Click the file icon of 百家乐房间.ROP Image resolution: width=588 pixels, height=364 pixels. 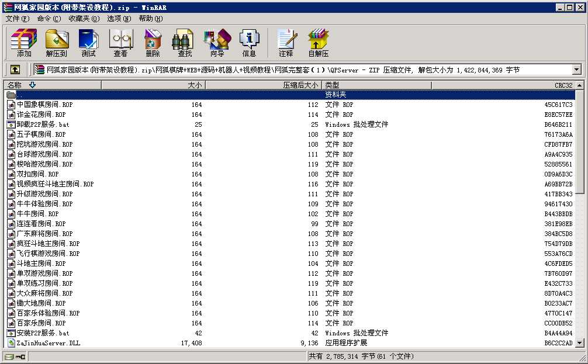tap(11, 323)
